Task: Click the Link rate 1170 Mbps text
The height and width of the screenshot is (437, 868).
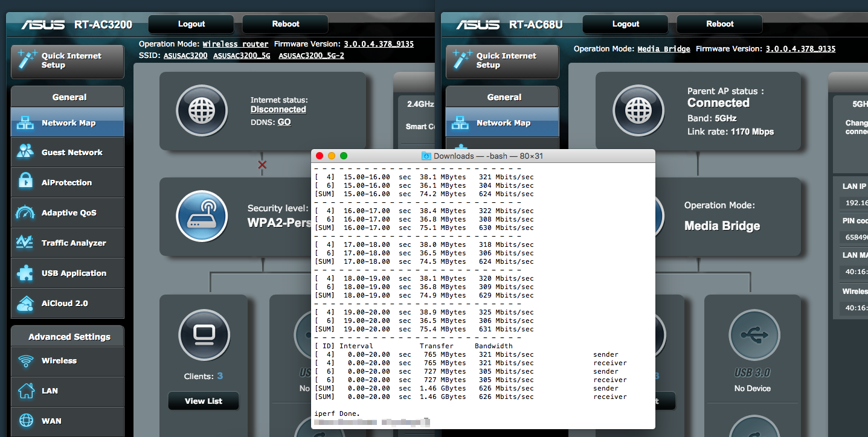Action: point(730,132)
